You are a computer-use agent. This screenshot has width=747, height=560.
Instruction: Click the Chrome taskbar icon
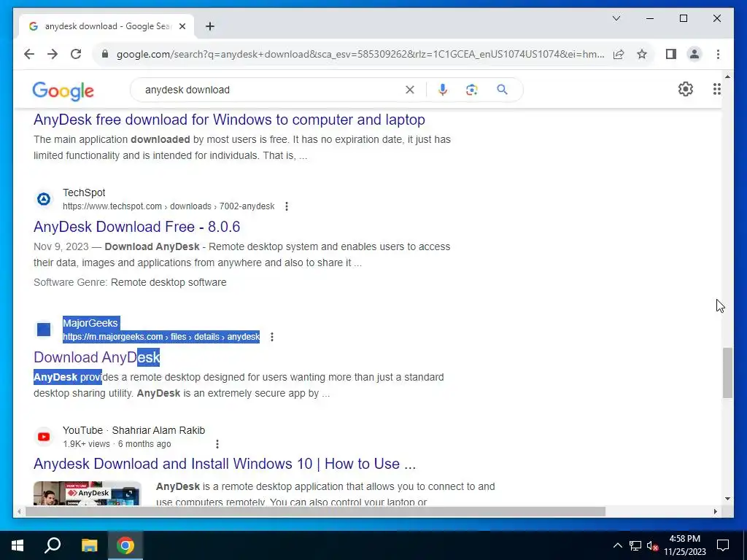125,545
